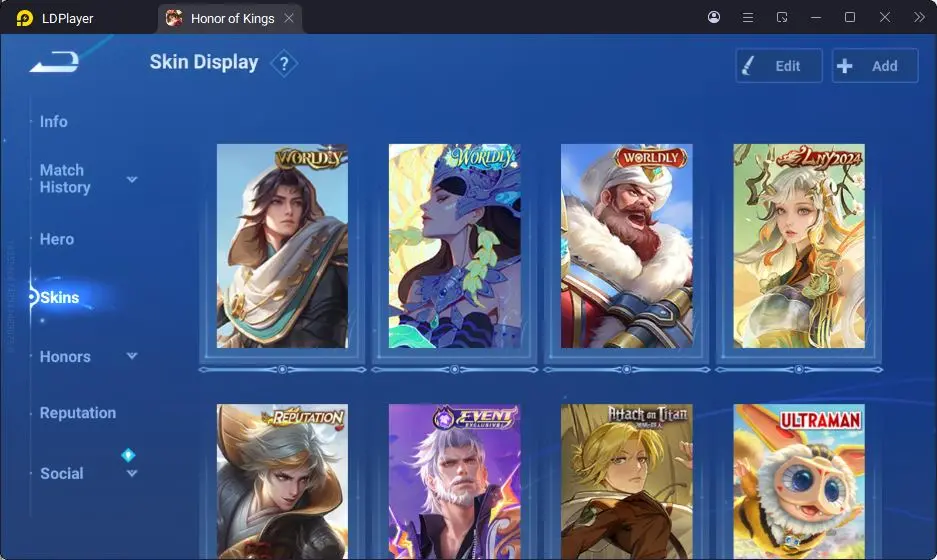Open the LDPlayer hamburger menu
937x560 pixels.
click(x=748, y=17)
